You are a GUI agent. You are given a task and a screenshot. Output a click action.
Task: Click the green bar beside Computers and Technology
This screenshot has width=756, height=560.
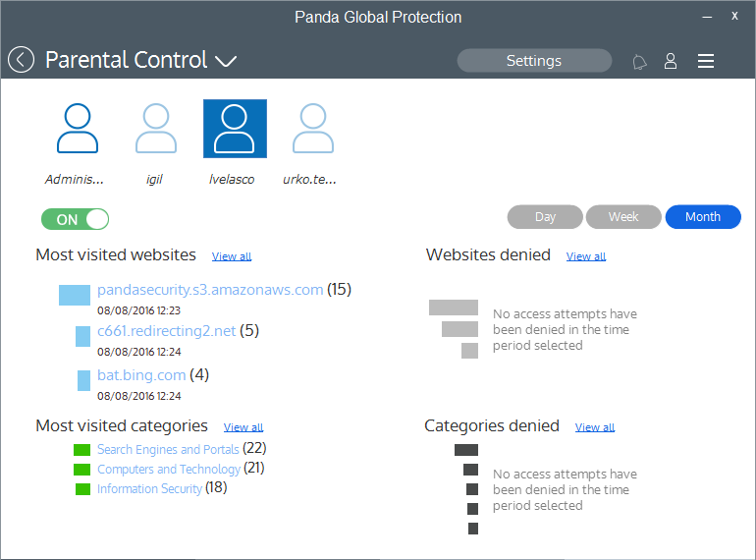coord(81,470)
